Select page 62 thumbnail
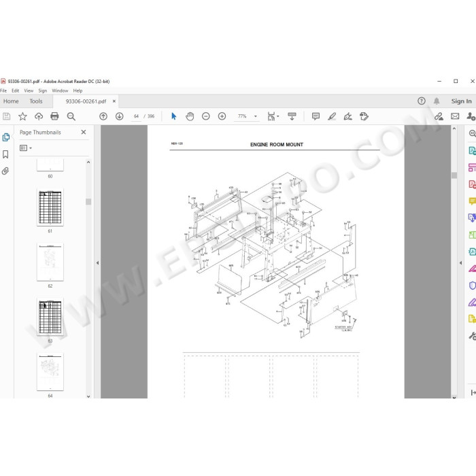 (50, 262)
